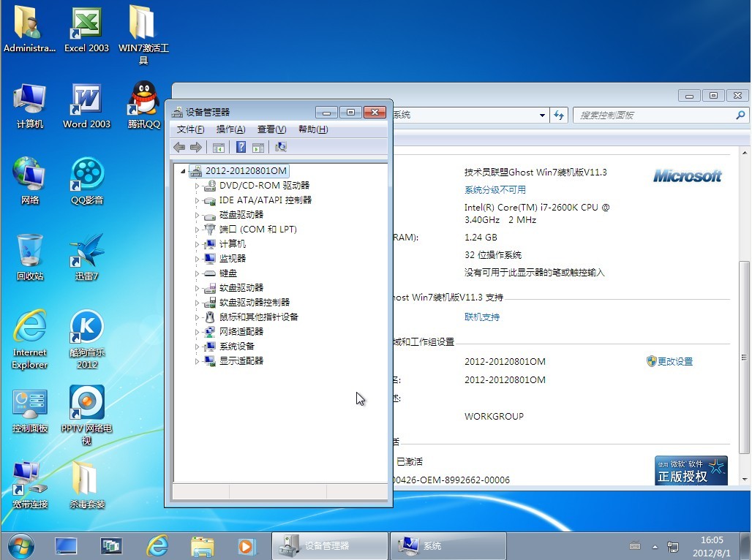Screen dimensions: 752x560
Task: Open the 宽带连接 desktop shortcut
Action: coord(30,485)
